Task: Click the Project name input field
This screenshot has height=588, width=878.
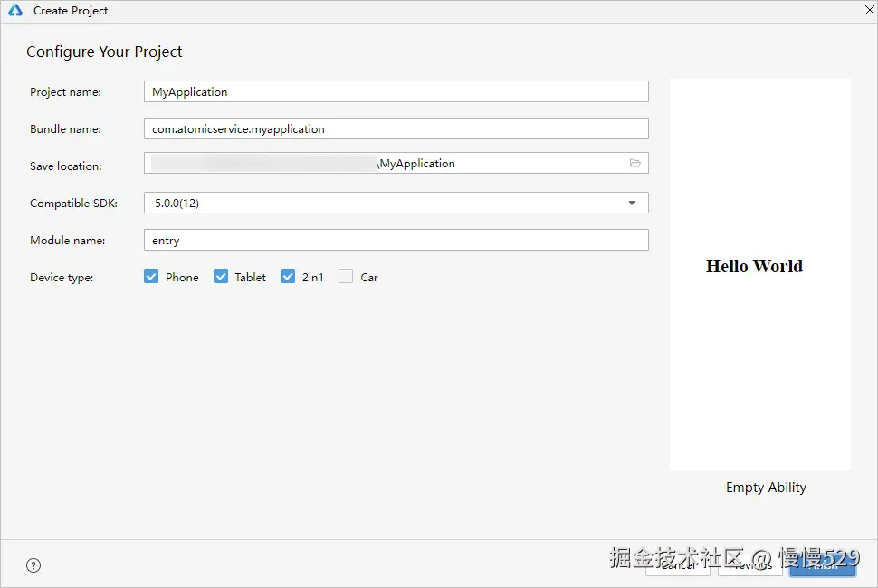Action: click(396, 91)
